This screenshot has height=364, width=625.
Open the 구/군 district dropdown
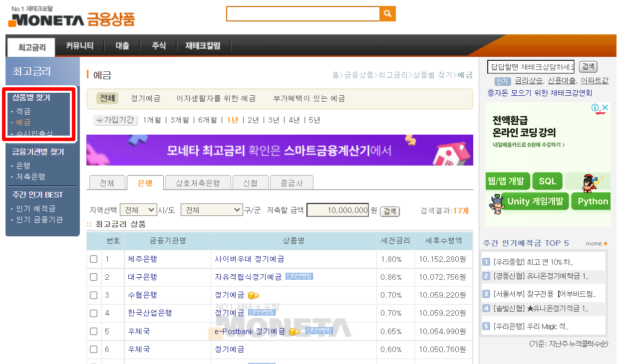coord(212,210)
